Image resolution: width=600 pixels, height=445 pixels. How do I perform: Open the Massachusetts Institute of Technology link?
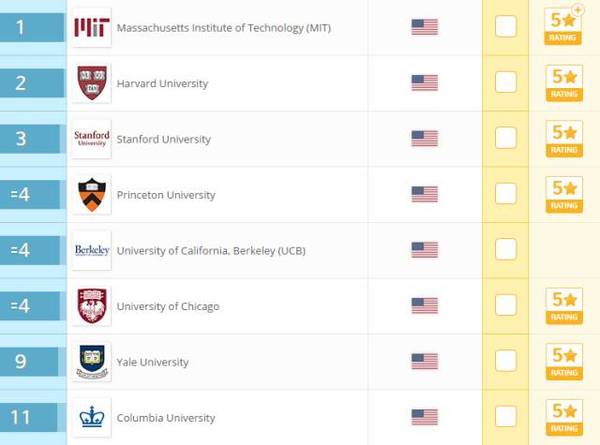pyautogui.click(x=223, y=27)
